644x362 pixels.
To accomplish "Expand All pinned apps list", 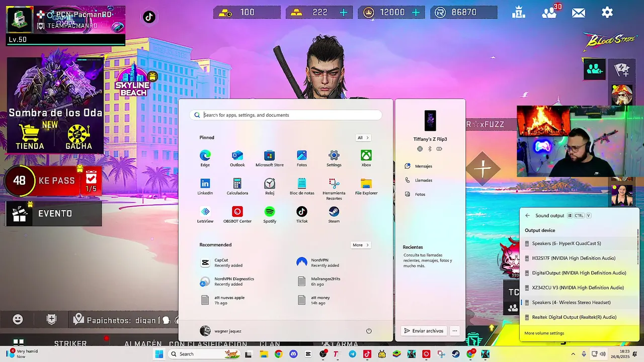I will click(x=363, y=138).
